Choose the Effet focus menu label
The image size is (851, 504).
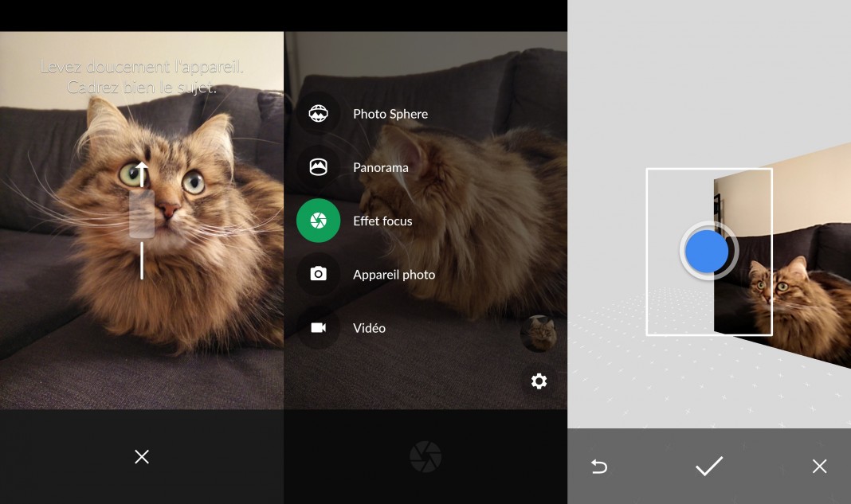coord(382,221)
